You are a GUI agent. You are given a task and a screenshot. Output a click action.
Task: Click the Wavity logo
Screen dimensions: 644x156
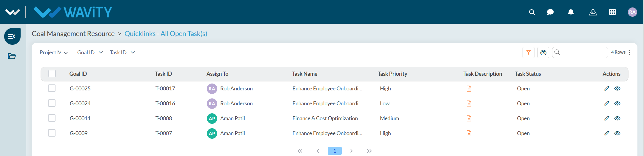click(x=73, y=12)
